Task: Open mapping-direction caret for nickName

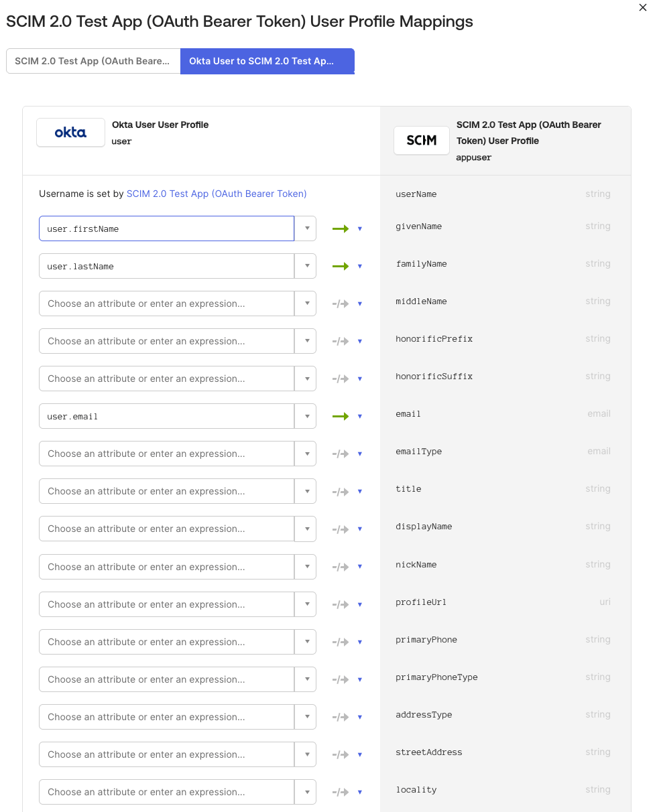Action: pyautogui.click(x=360, y=567)
